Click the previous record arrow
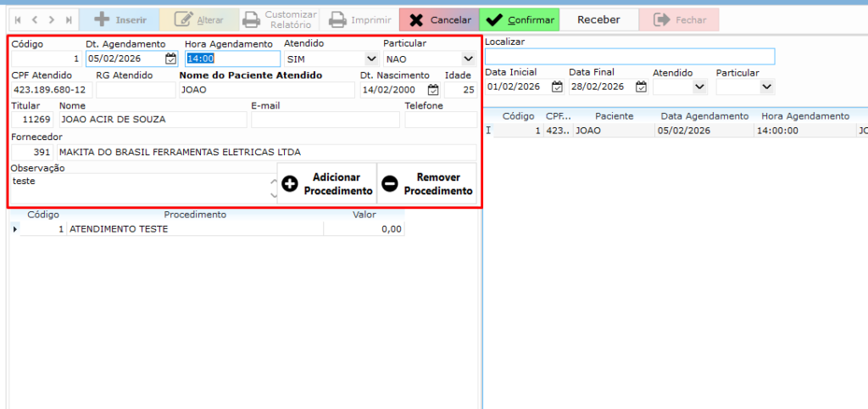This screenshot has width=868, height=409. (35, 20)
